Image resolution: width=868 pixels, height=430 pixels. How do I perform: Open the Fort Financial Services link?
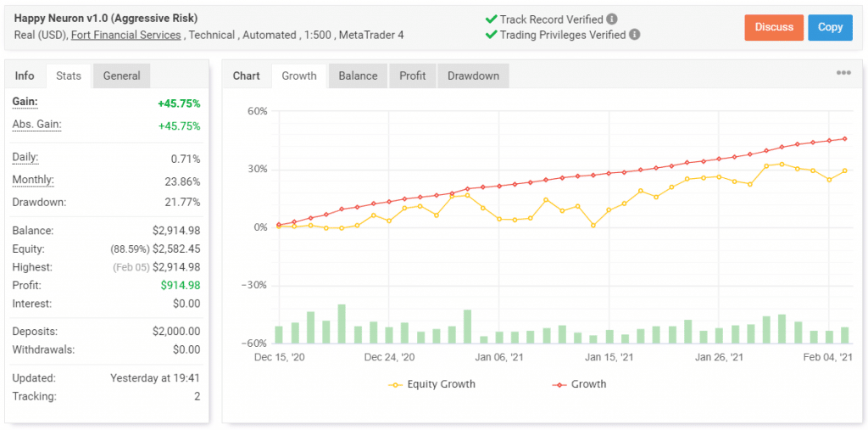pyautogui.click(x=126, y=35)
